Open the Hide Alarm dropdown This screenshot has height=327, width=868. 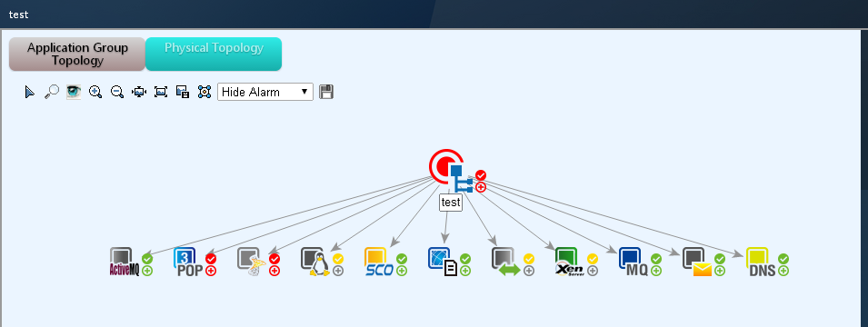[x=265, y=92]
